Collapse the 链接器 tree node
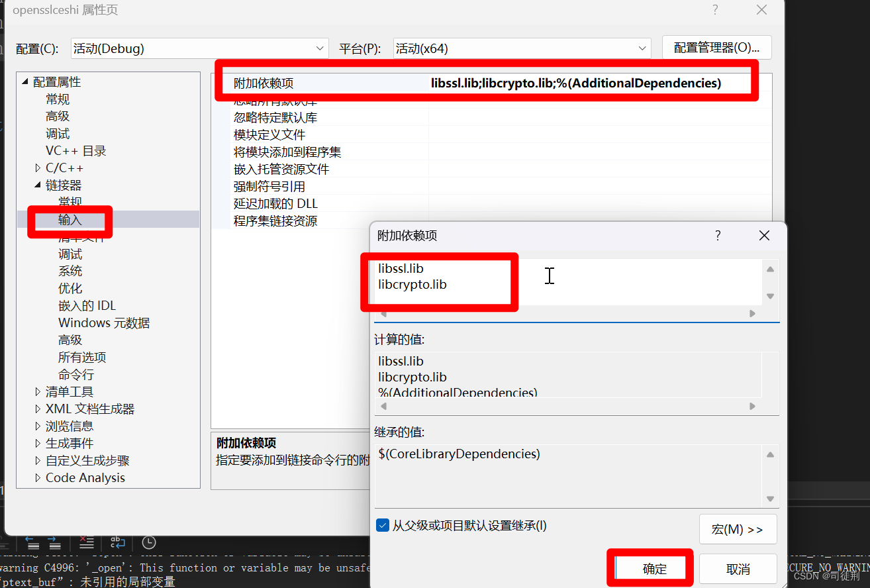 pos(38,185)
